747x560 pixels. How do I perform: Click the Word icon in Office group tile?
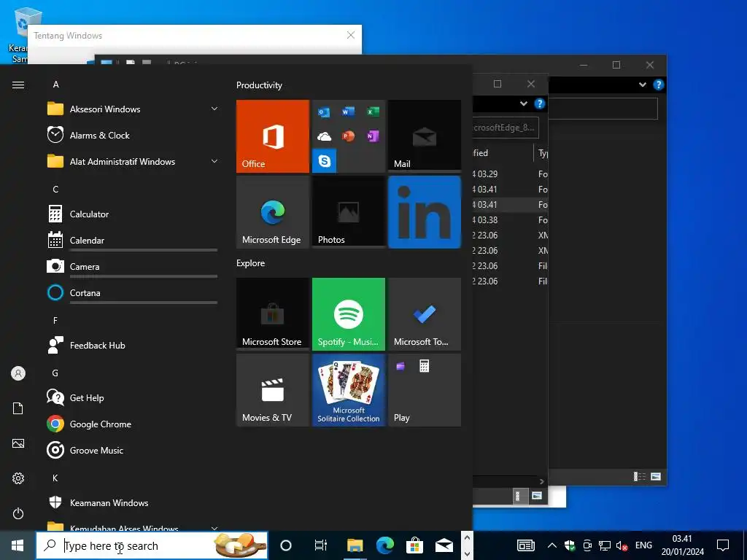[x=348, y=112]
